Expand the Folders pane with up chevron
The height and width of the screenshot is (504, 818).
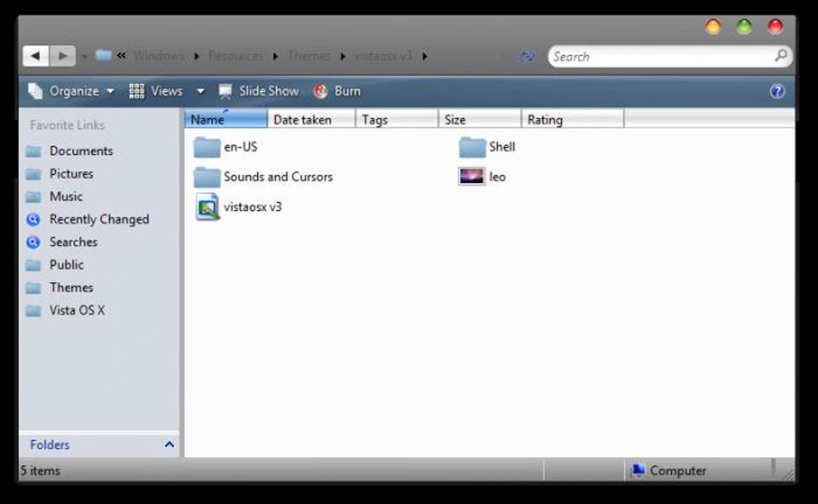[x=169, y=445]
